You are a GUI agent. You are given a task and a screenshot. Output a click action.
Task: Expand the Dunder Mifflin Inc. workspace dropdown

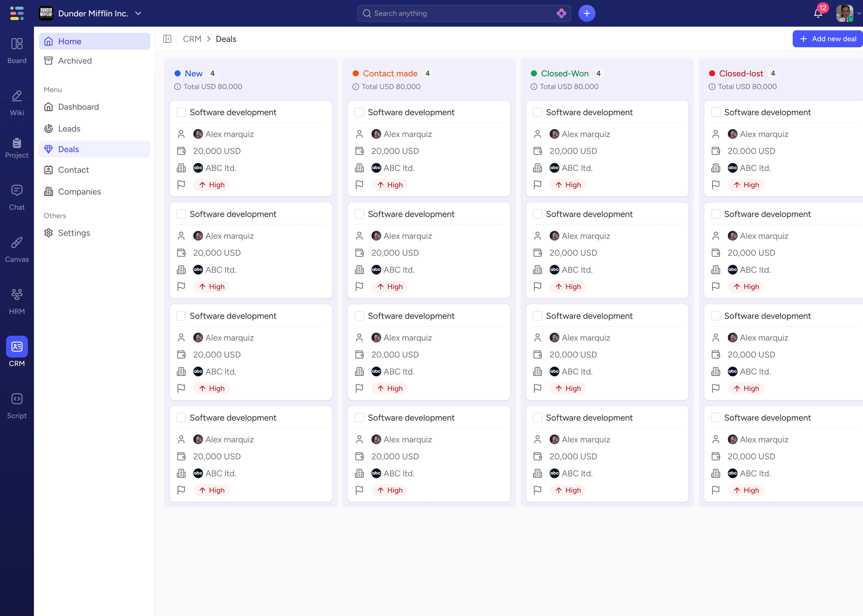coord(138,13)
